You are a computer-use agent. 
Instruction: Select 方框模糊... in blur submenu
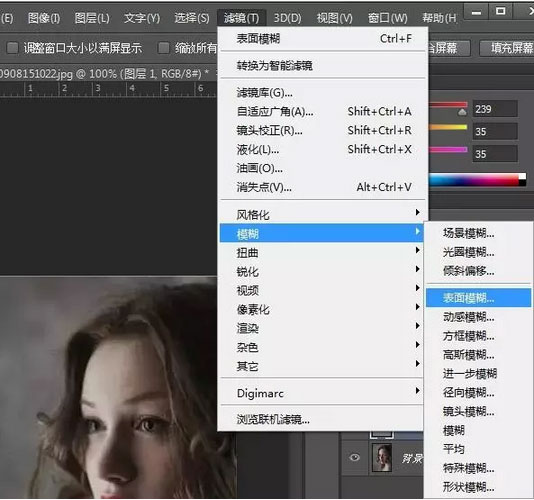478,336
